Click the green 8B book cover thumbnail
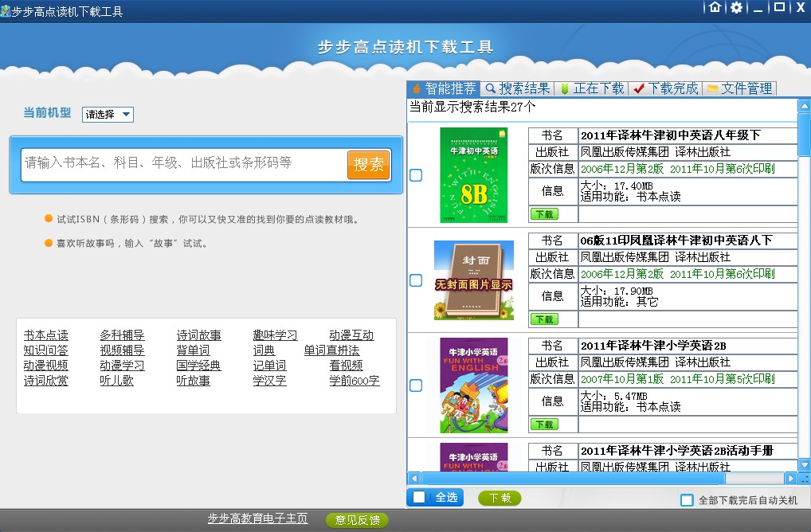The height and width of the screenshot is (532, 811). [x=473, y=175]
